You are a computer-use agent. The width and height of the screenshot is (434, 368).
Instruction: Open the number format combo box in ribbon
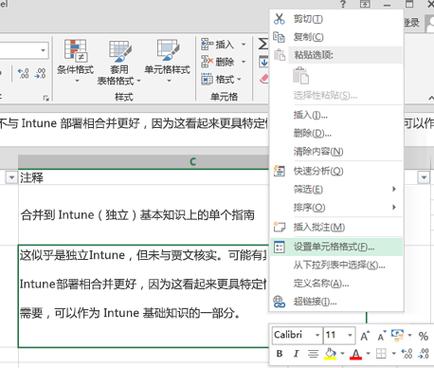click(x=24, y=51)
